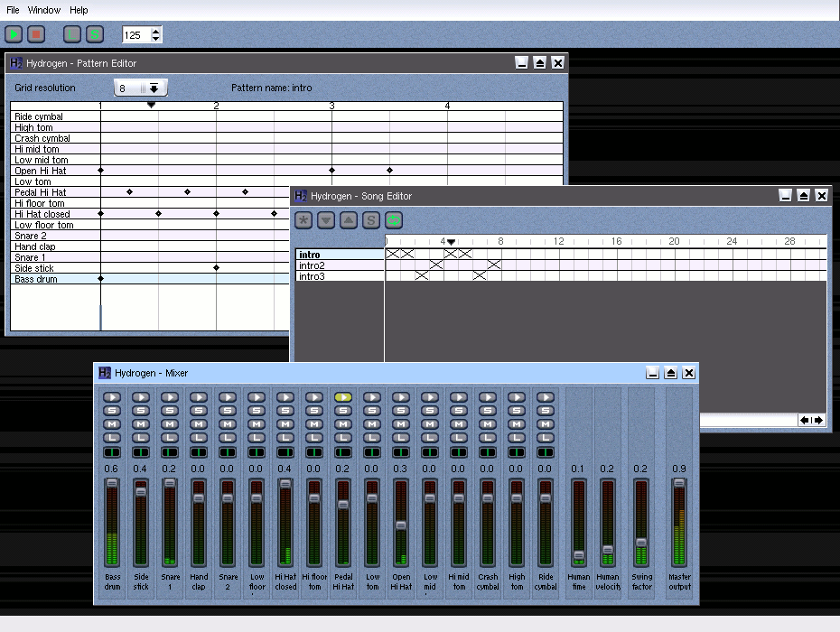This screenshot has height=632, width=840.
Task: Click the Bass drum volume fader handle
Action: click(x=112, y=483)
